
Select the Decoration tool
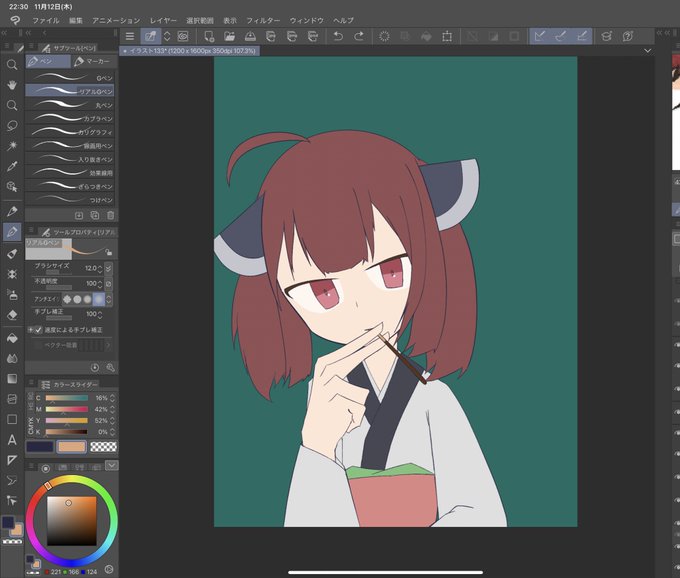[x=12, y=274]
